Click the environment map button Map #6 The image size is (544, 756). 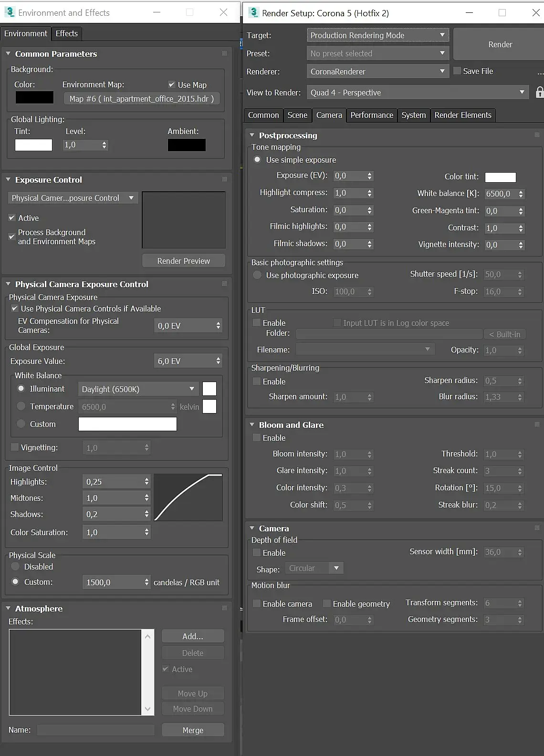142,99
